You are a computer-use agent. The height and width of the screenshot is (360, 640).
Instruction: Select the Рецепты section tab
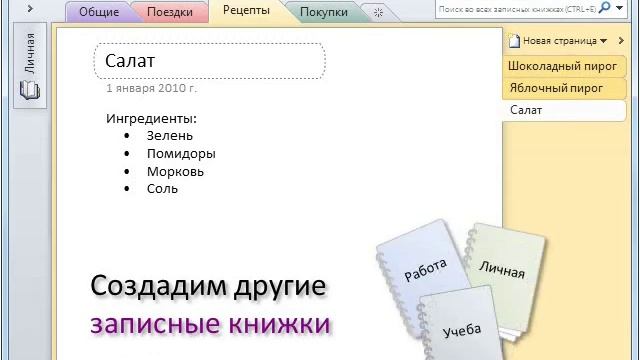tap(246, 10)
